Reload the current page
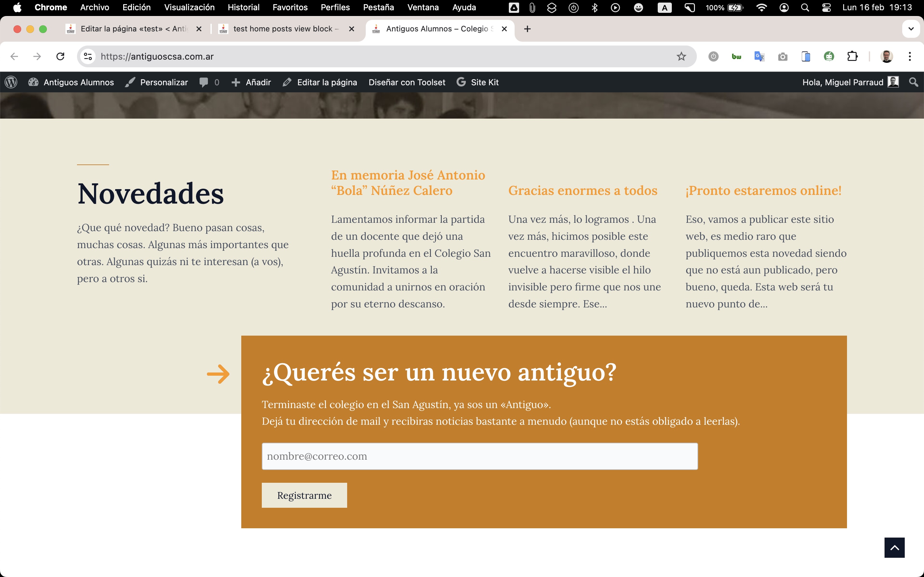Image resolution: width=924 pixels, height=577 pixels. click(60, 56)
